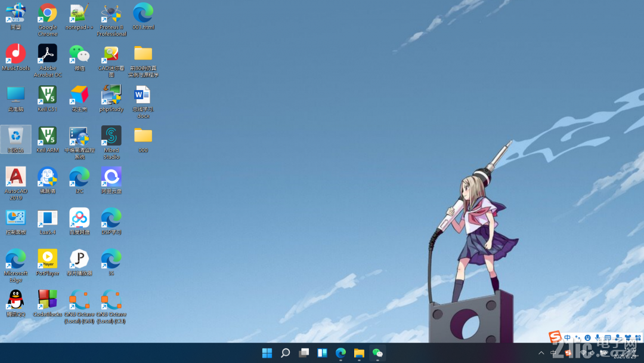The height and width of the screenshot is (363, 644).
Task: Toggle punctuation mode on the Sogou bar
Action: click(578, 337)
